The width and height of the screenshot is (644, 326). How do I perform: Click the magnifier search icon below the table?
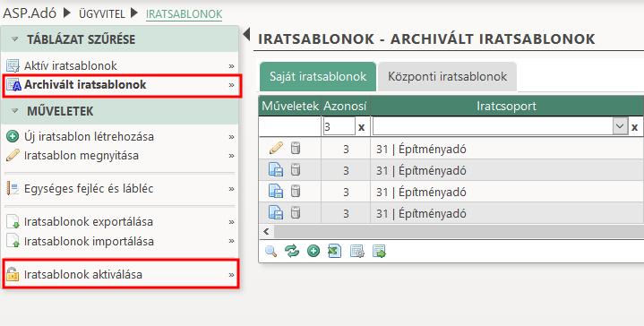[271, 252]
